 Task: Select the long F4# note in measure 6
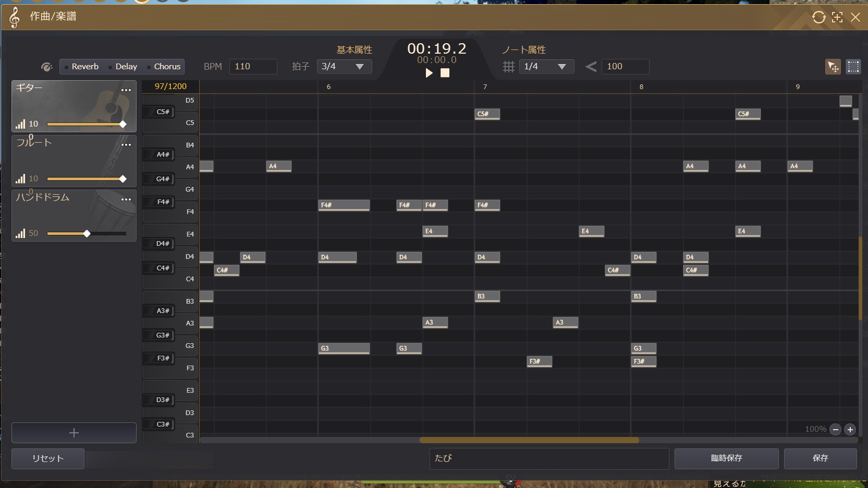(344, 205)
